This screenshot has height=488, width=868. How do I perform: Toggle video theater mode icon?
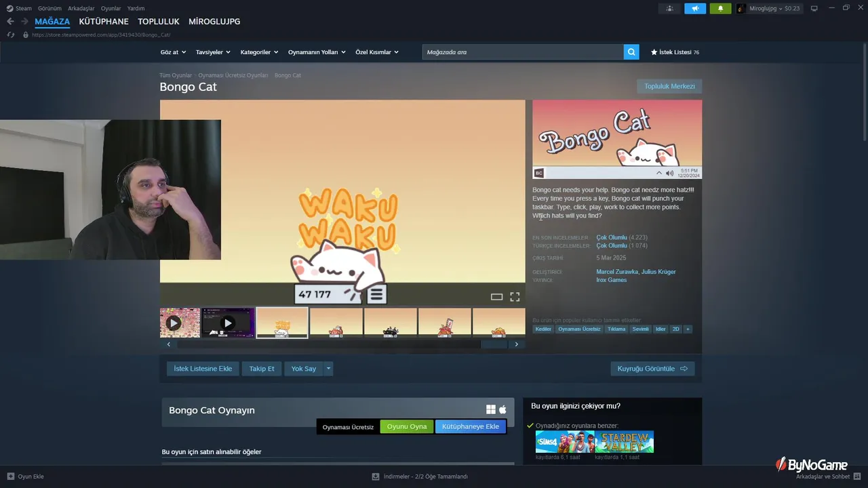click(x=496, y=297)
